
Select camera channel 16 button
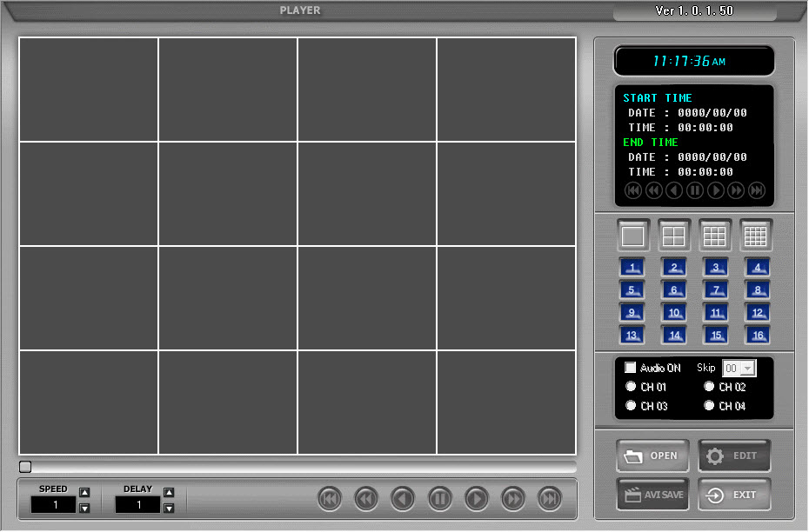pos(757,336)
